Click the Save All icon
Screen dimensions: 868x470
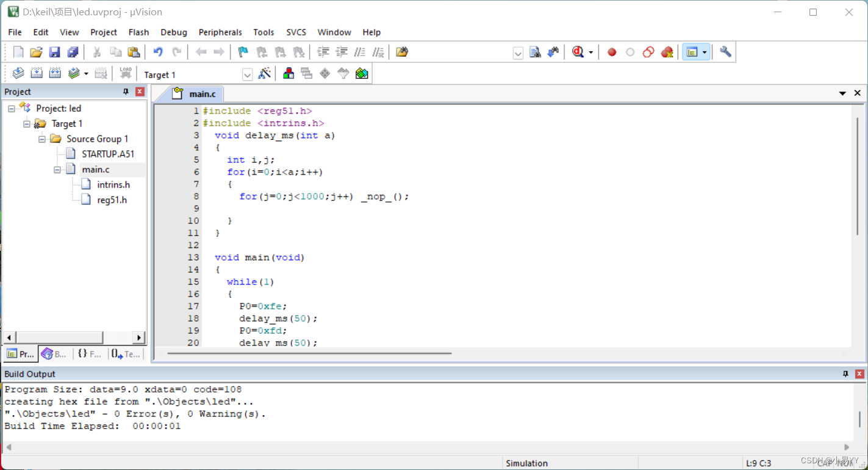73,52
